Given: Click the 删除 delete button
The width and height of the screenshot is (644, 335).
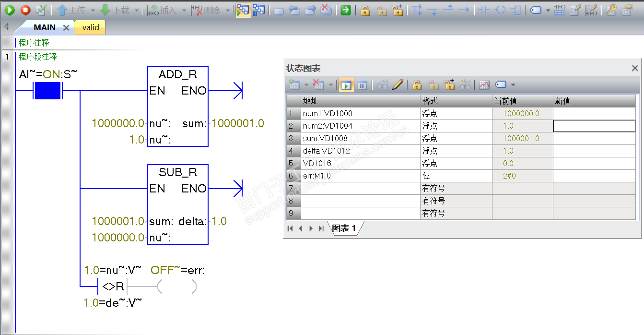Looking at the screenshot, I should point(206,10).
